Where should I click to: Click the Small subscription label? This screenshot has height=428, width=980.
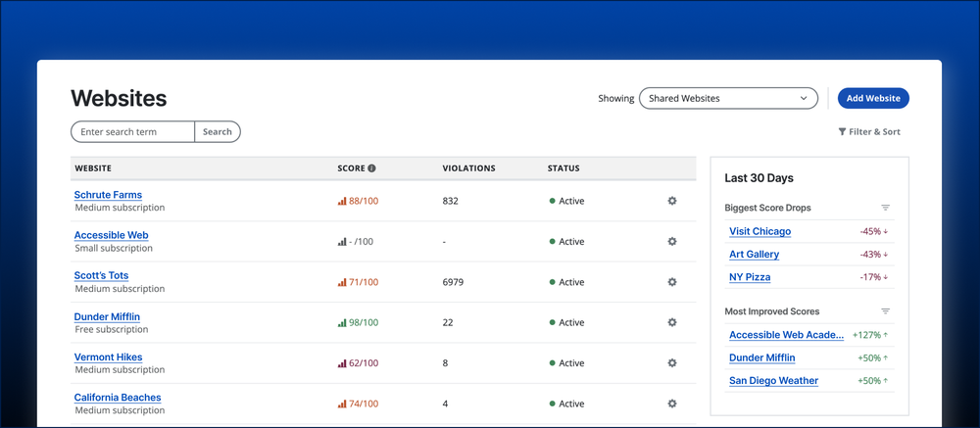(114, 248)
